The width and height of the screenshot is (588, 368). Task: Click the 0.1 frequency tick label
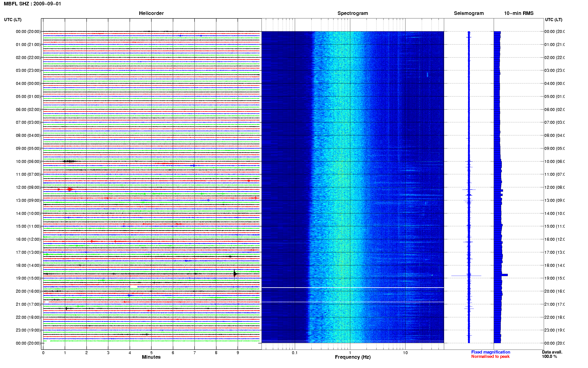coord(295,353)
